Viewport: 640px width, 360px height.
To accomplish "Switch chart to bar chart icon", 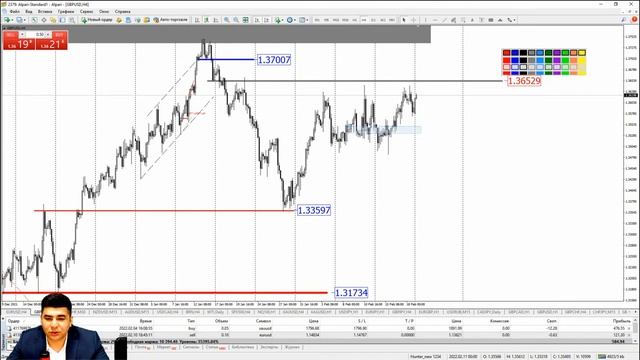I will 197,20.
